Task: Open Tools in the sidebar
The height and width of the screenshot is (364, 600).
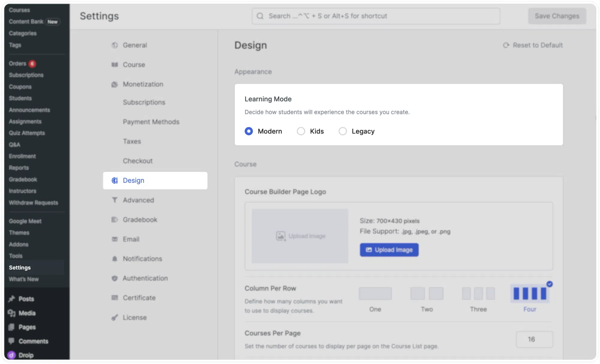Action: (x=16, y=256)
